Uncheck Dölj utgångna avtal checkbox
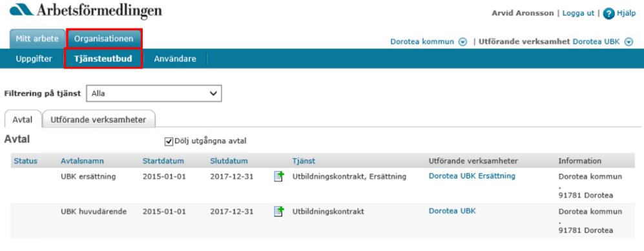The width and height of the screenshot is (644, 251). [x=169, y=141]
